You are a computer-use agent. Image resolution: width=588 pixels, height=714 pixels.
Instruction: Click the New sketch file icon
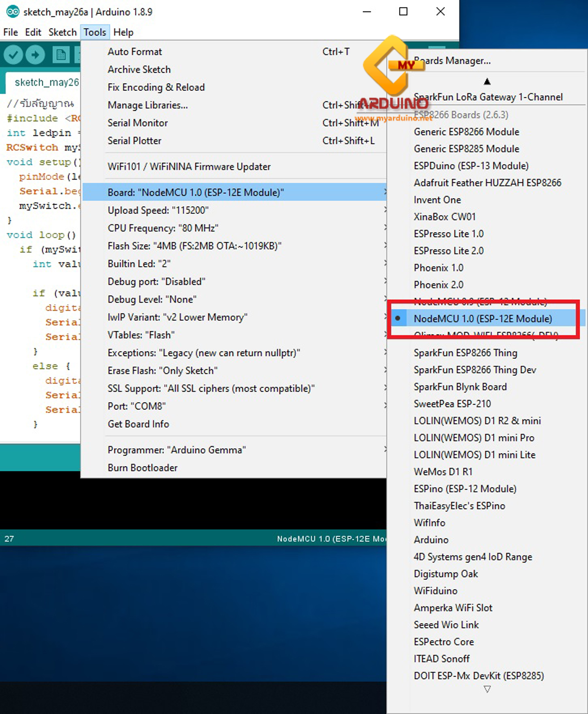coord(61,55)
